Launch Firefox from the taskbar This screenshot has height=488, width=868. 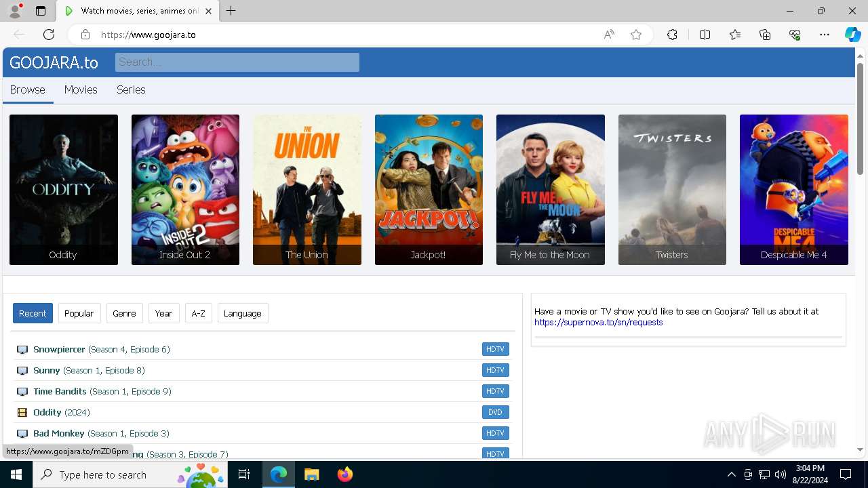(344, 474)
